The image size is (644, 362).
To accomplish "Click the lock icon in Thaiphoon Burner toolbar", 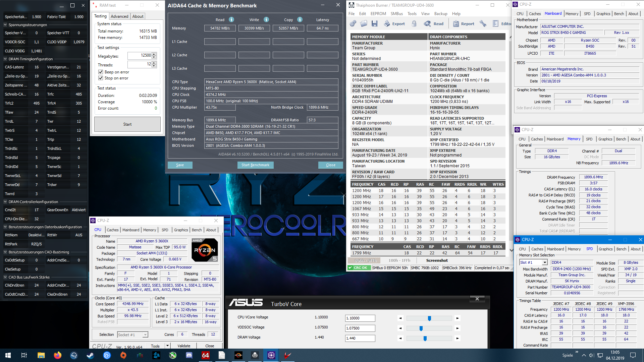I will 415,23.
